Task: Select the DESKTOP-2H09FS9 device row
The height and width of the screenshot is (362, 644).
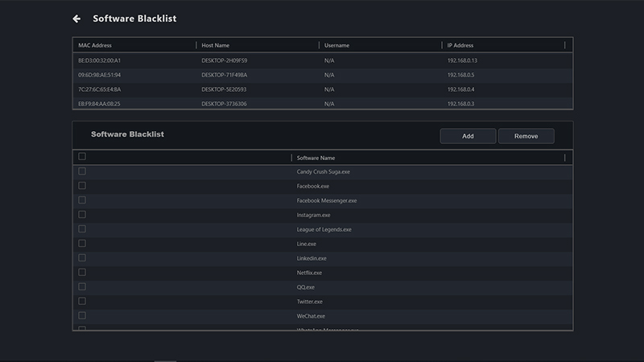Action: pyautogui.click(x=225, y=60)
